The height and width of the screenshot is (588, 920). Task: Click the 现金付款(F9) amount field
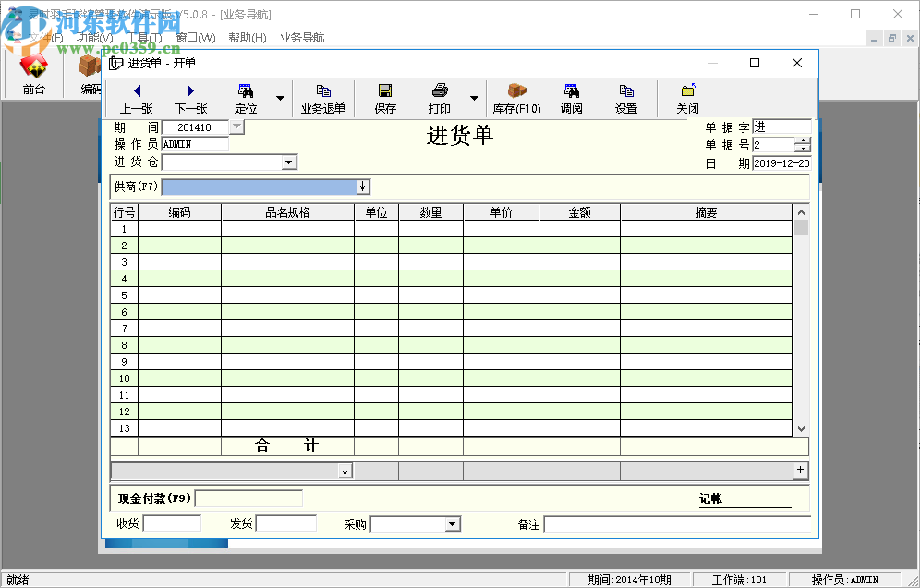point(248,498)
